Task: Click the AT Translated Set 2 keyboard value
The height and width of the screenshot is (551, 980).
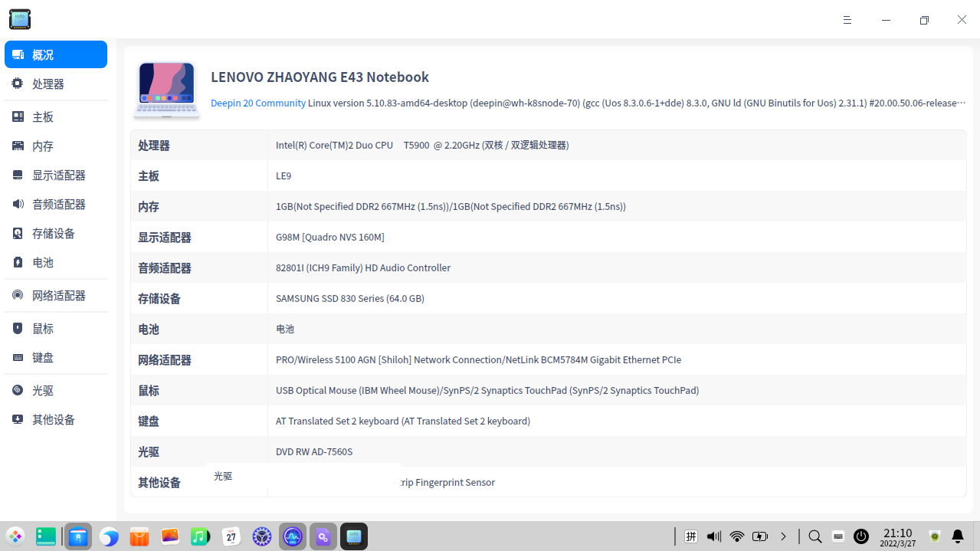Action: click(x=403, y=421)
